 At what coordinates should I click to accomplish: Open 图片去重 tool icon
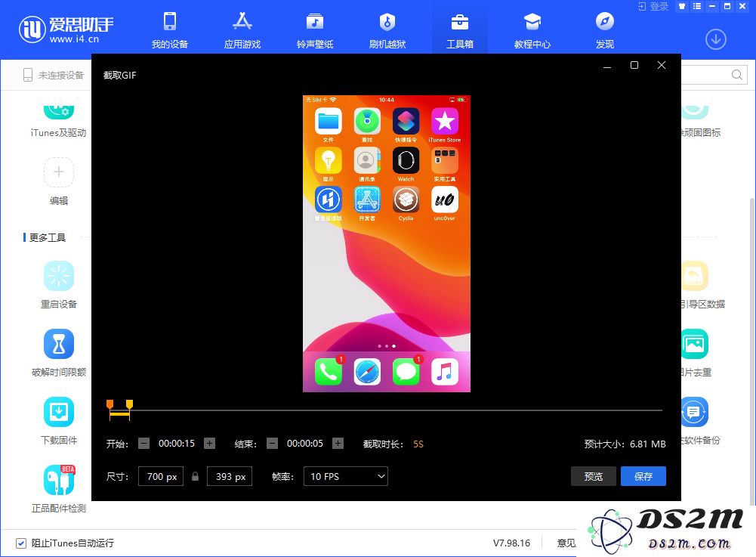click(694, 344)
